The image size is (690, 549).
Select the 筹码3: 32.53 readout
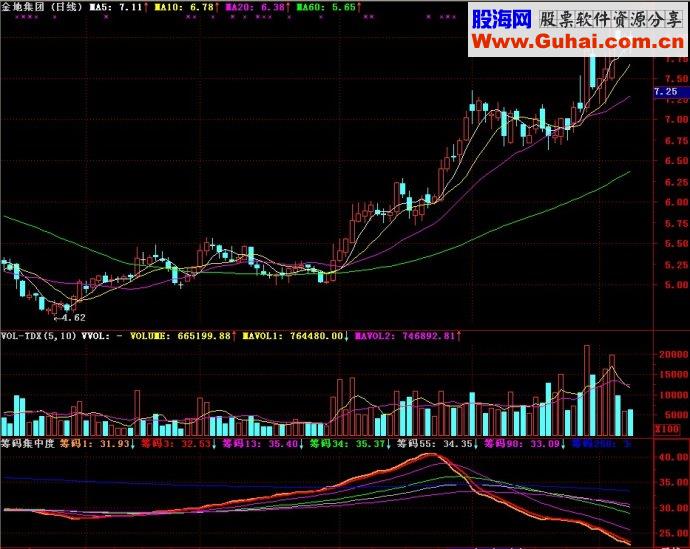tap(176, 443)
